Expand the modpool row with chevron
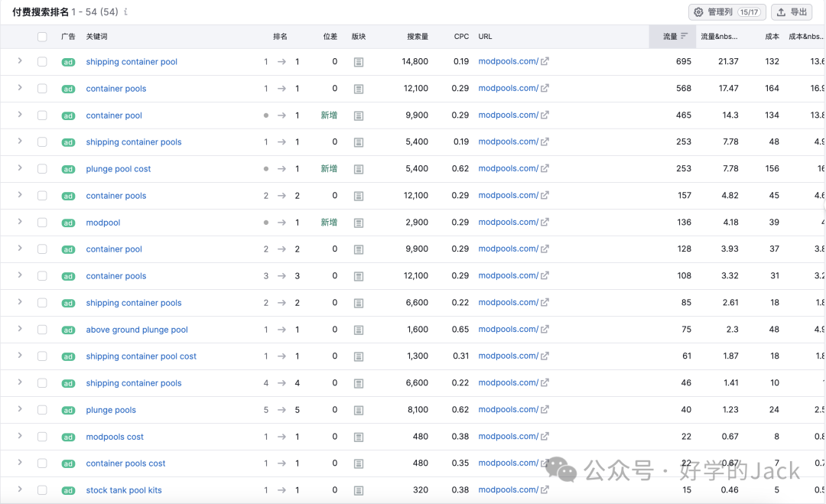 pyautogui.click(x=20, y=222)
